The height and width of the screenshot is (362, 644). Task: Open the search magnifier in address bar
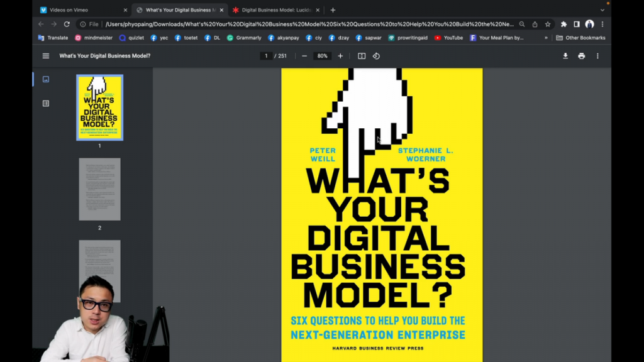(x=522, y=25)
